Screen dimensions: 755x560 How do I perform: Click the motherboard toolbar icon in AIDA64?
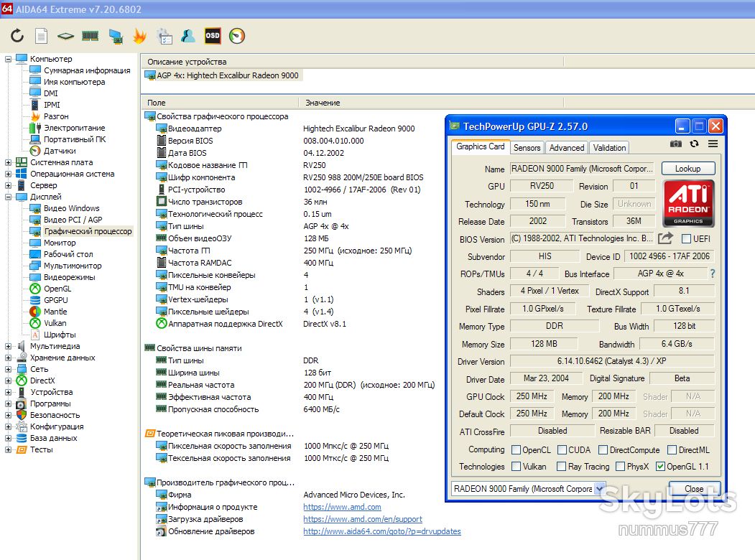tap(65, 36)
